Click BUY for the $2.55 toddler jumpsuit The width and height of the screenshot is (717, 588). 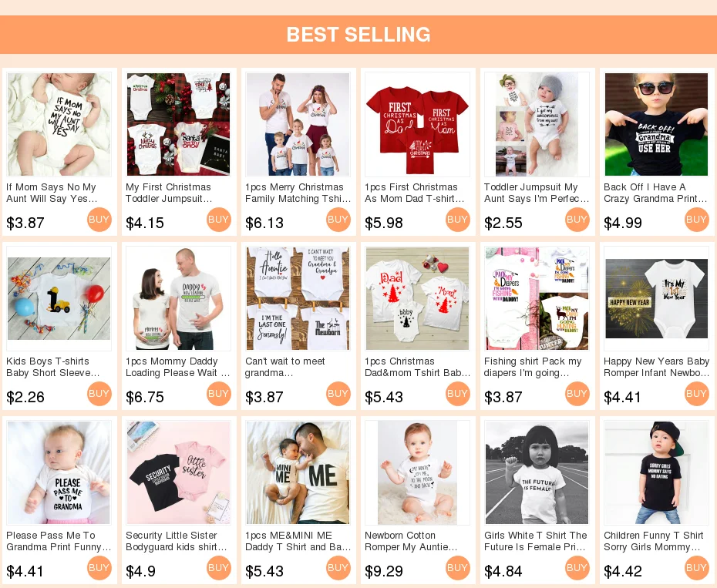(577, 220)
